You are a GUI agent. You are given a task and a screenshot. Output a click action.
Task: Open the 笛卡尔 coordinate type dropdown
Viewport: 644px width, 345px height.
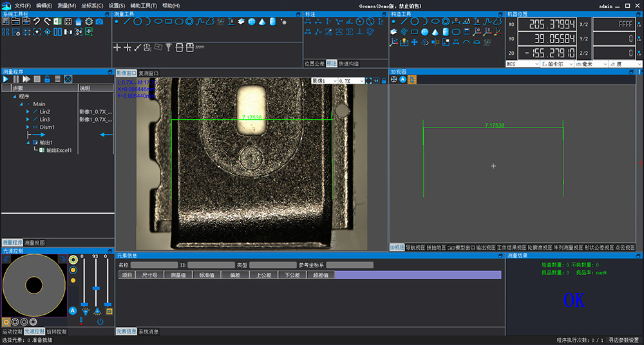[x=557, y=64]
